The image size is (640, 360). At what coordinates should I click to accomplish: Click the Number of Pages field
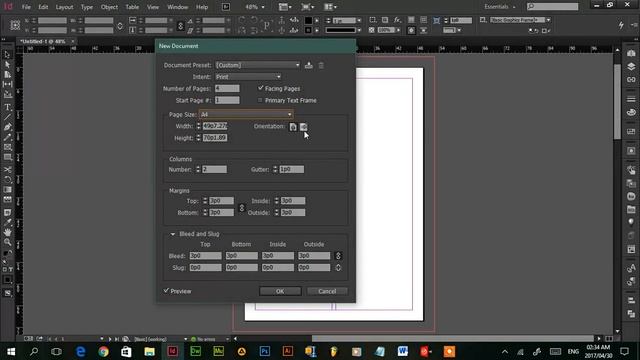coord(227,88)
